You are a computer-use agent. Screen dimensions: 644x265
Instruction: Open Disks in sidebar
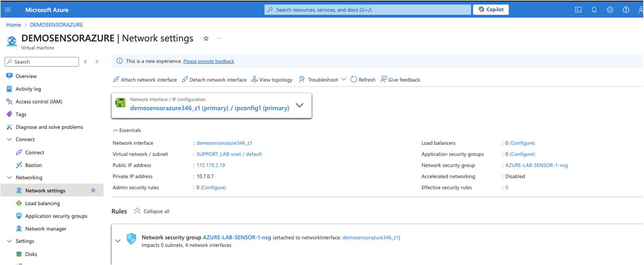(31, 254)
